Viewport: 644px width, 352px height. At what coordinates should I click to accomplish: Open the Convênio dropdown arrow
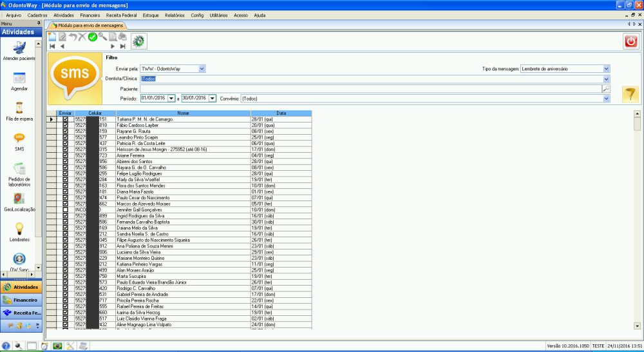click(606, 99)
